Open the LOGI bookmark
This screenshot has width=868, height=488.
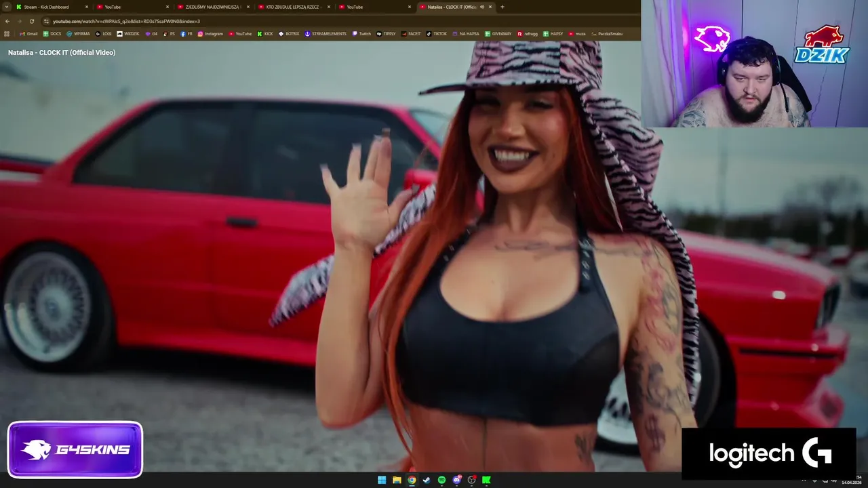(103, 34)
